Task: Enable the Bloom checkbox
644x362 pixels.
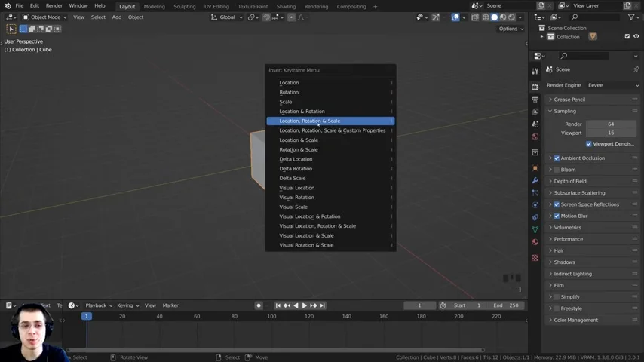Action: point(557,169)
